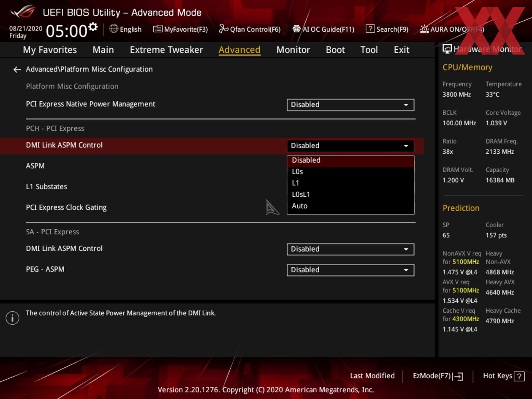Click the 157 pts cooler value
This screenshot has width=532, height=399.
[x=496, y=235]
